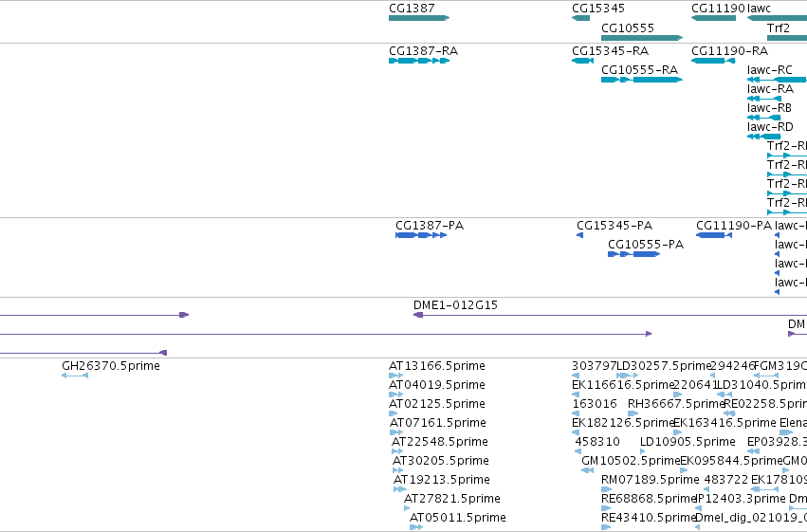The width and height of the screenshot is (807, 532).
Task: Click EST LD10905.5prime
Action: click(x=688, y=442)
